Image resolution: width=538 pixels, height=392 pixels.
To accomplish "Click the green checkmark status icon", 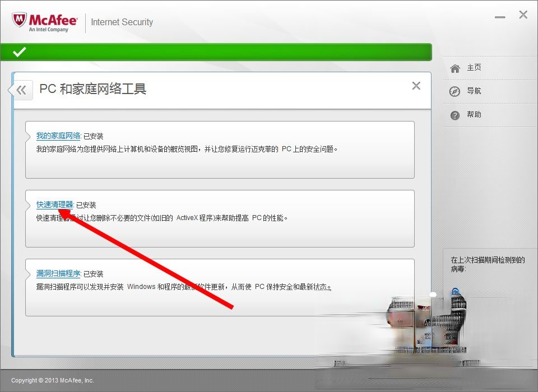I will [x=20, y=52].
